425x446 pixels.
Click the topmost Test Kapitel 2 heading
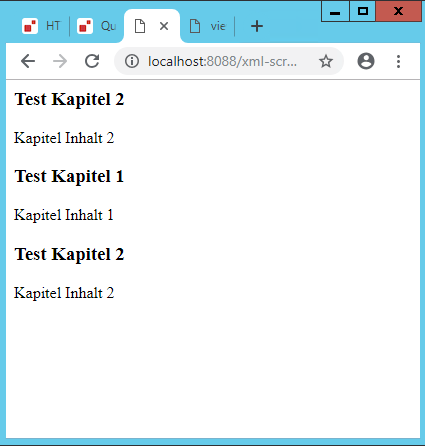coord(69,99)
